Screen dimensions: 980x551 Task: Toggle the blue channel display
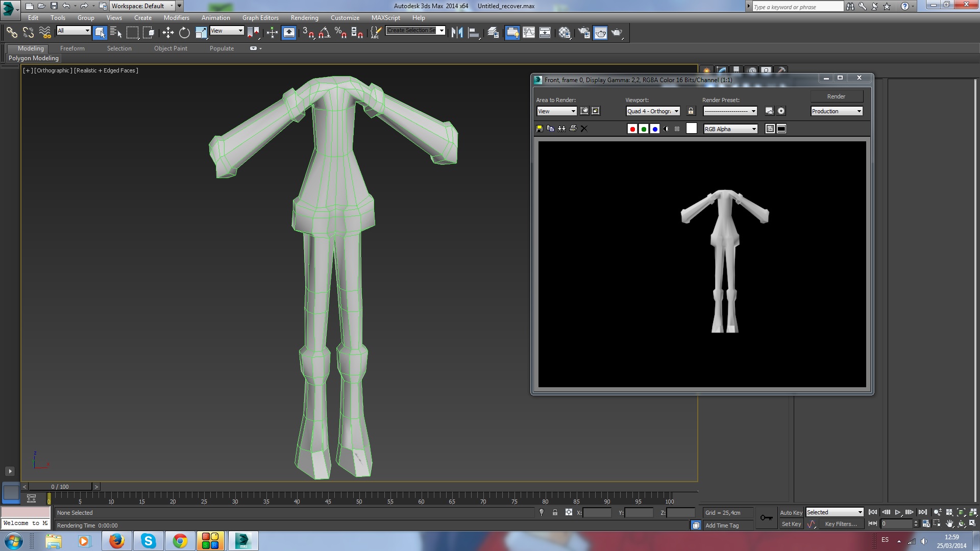[655, 129]
